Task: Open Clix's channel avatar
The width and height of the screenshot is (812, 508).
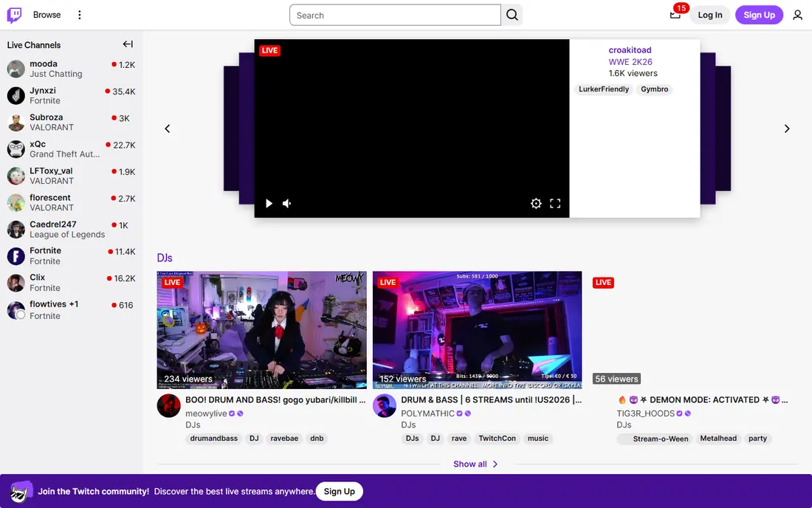Action: point(16,284)
